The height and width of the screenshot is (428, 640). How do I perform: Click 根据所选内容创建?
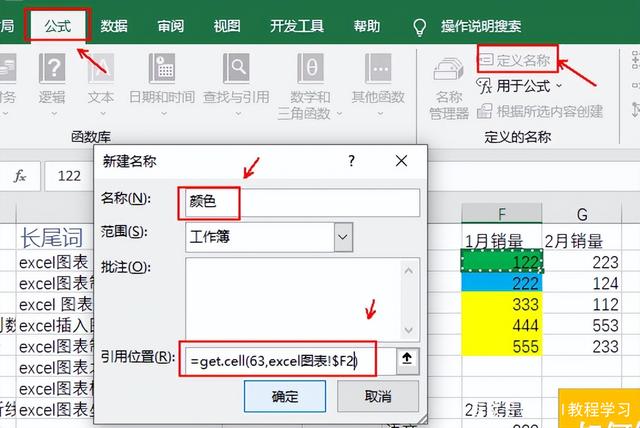click(540, 111)
